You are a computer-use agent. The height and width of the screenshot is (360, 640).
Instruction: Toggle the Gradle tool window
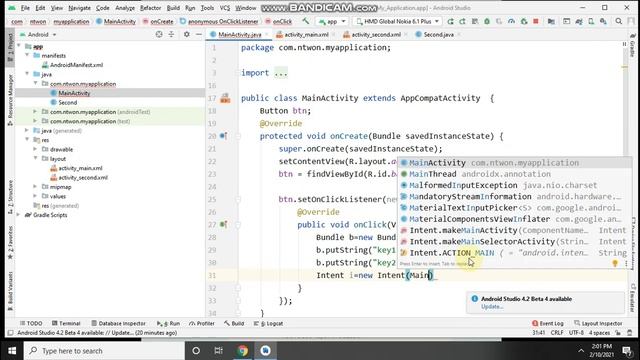click(632, 45)
